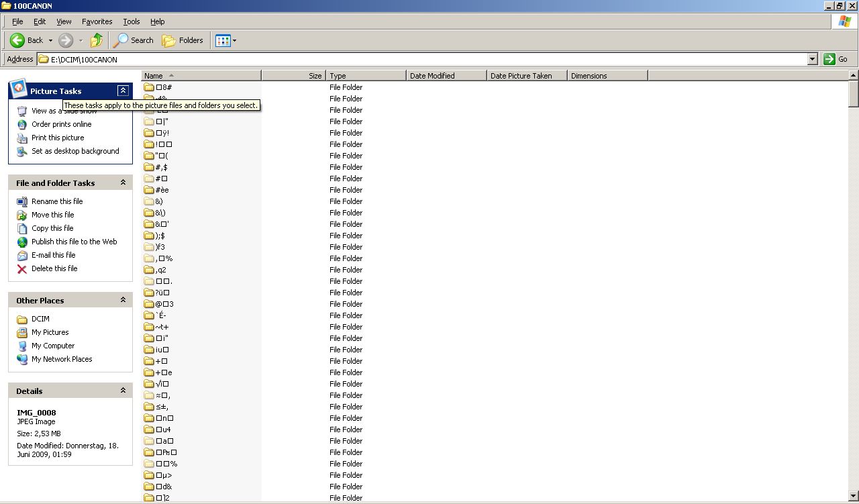
Task: Sort by the Dimensions column header
Action: [x=607, y=76]
